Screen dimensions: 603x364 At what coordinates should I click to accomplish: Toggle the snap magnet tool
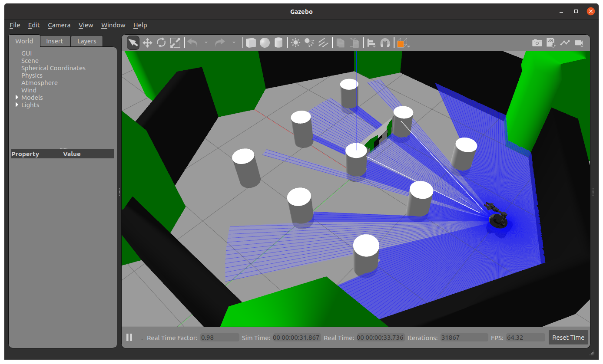pyautogui.click(x=385, y=43)
